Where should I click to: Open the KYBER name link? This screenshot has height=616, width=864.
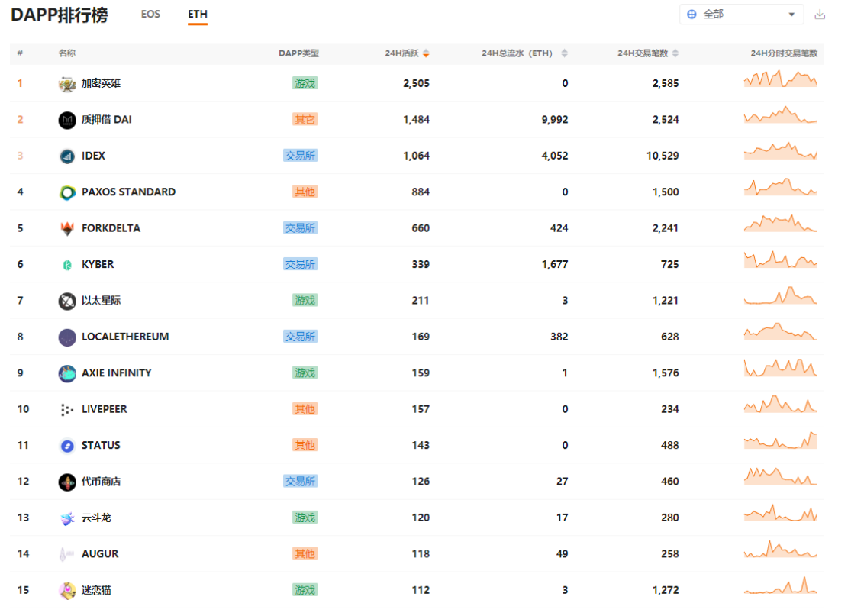coord(98,264)
